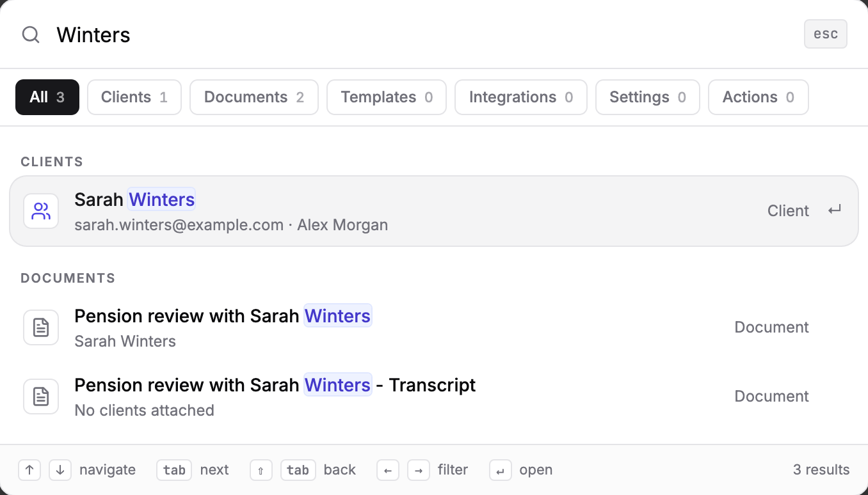
Task: Switch to the Clients filter tab
Action: point(134,97)
